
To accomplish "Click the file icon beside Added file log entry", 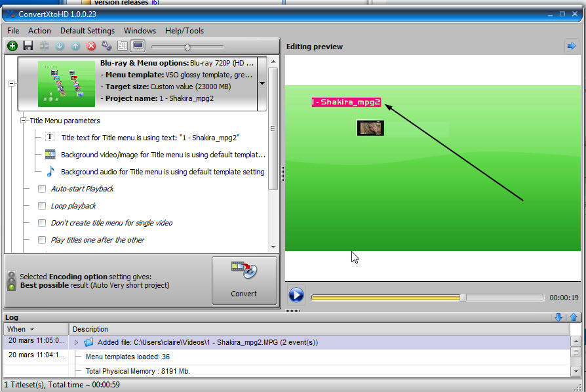I will coord(88,342).
